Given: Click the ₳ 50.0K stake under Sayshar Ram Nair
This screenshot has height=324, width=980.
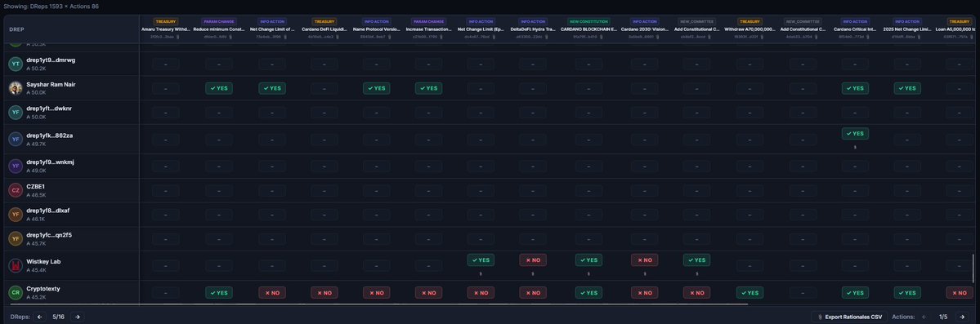Looking at the screenshot, I should (x=36, y=92).
